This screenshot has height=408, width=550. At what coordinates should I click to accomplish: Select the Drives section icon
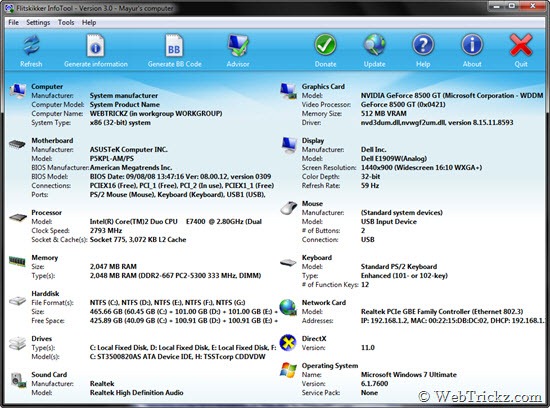point(17,343)
